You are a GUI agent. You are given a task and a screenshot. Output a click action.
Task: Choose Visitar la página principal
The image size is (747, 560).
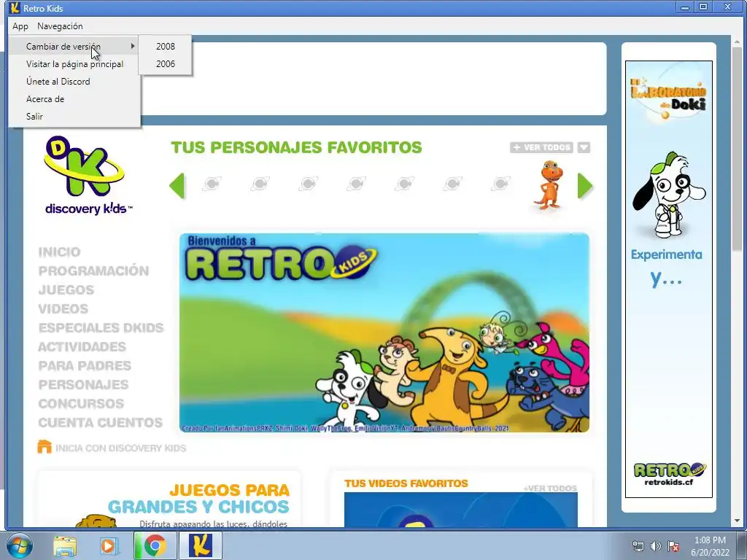pyautogui.click(x=74, y=64)
